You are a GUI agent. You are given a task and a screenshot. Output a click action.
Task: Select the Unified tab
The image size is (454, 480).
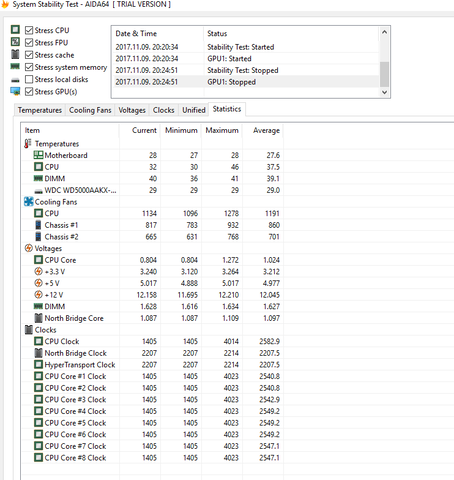coord(194,110)
